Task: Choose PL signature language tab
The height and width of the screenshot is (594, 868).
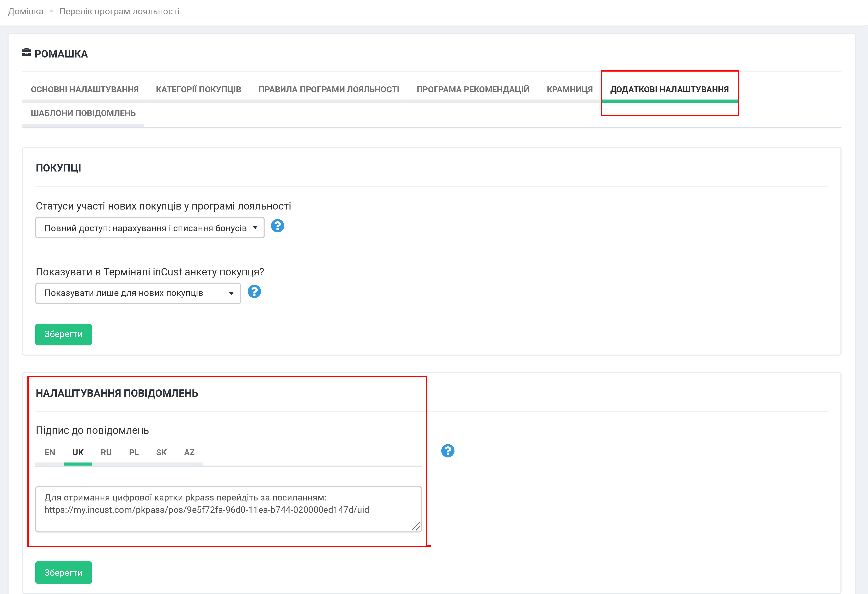Action: pyautogui.click(x=134, y=453)
